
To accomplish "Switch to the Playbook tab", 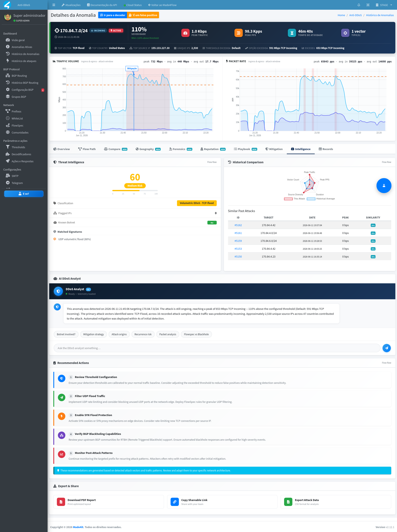I will pyautogui.click(x=245, y=149).
